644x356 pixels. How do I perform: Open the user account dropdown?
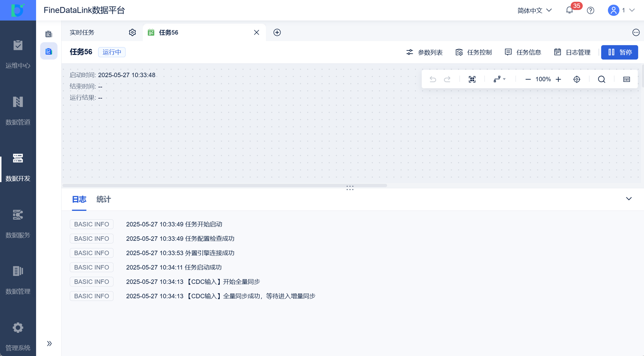pos(621,10)
